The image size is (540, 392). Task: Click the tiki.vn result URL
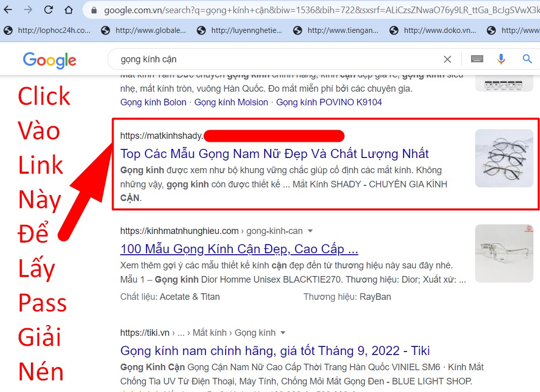coord(198,333)
